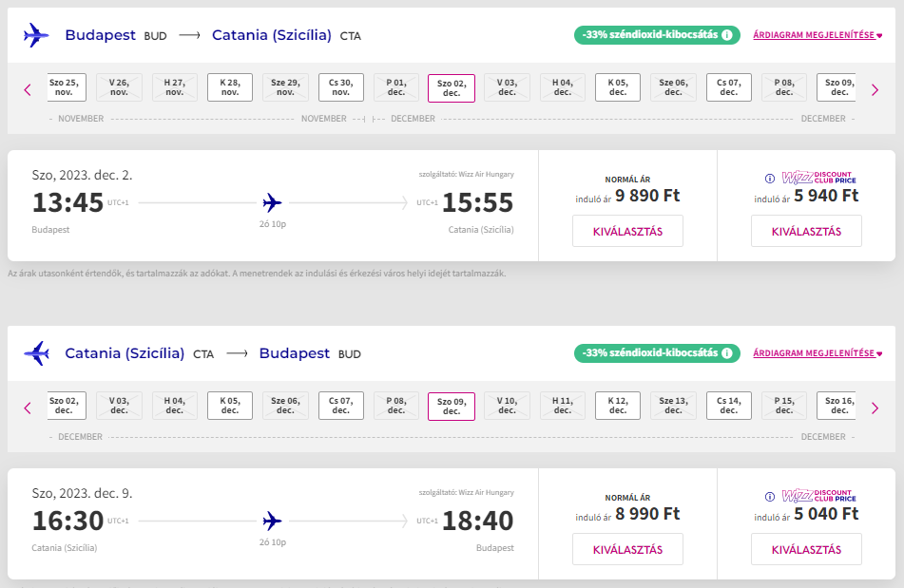Select outbound date Cs 07, dec.
Image resolution: width=904 pixels, height=588 pixels.
tap(729, 87)
